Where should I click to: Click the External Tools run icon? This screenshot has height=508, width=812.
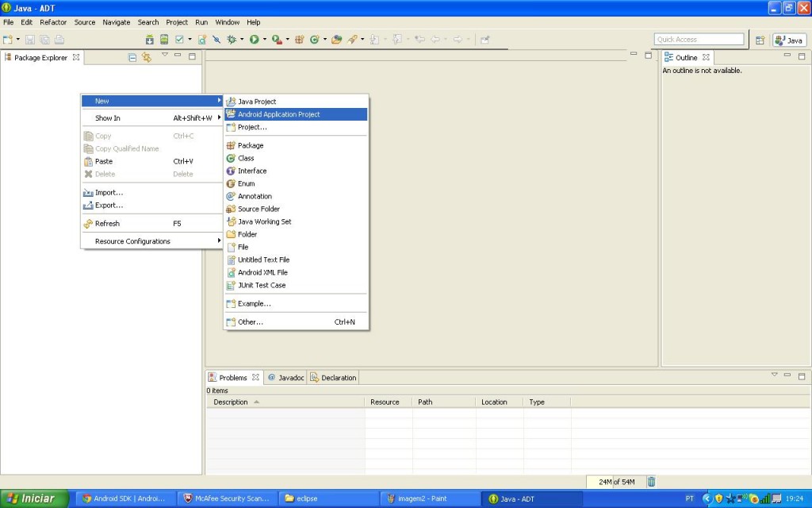pos(277,40)
